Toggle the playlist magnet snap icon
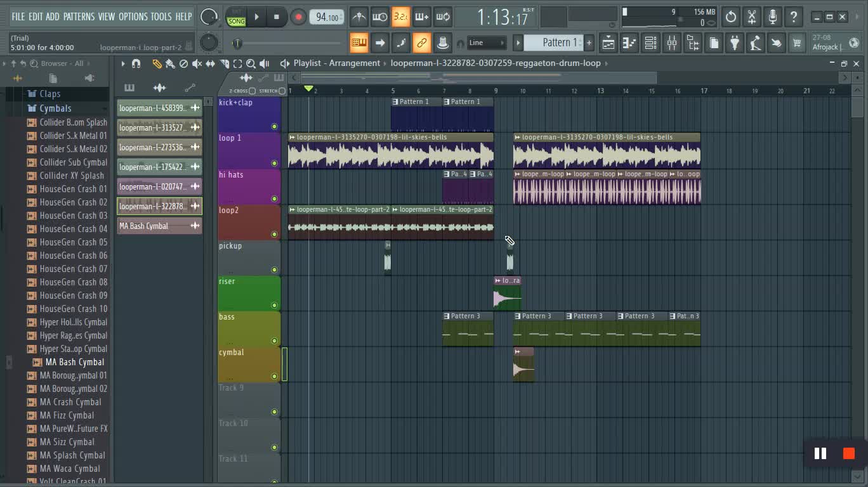868x487 pixels. [136, 63]
